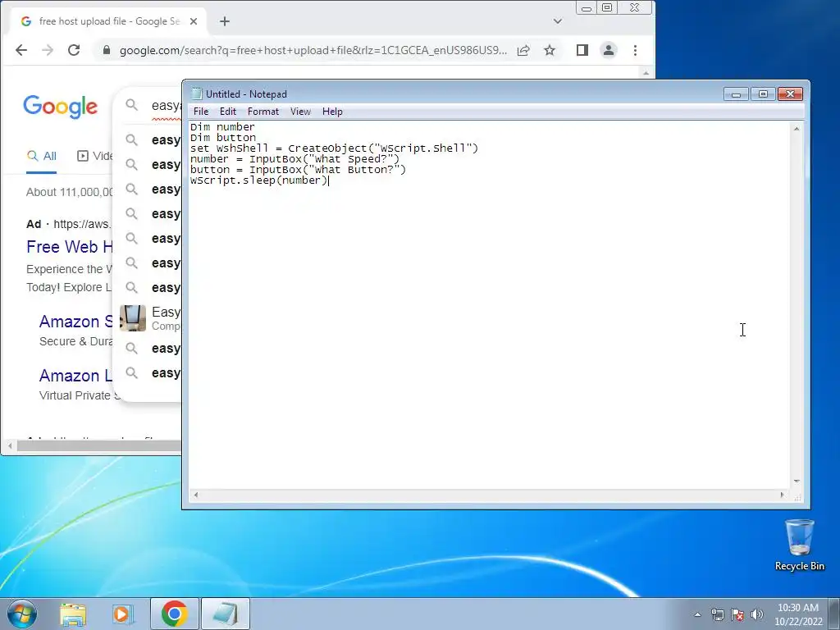Switch to Chrome via taskbar icon

[174, 614]
